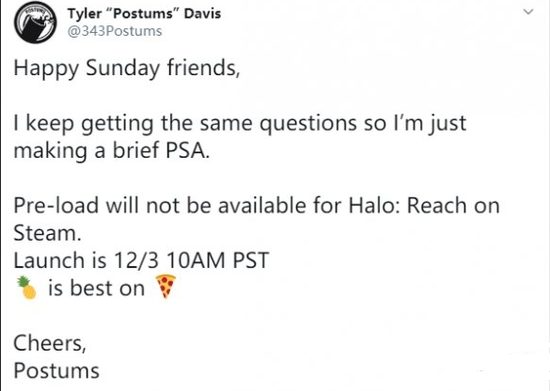Expand the tweet options chevron menu

point(528,12)
